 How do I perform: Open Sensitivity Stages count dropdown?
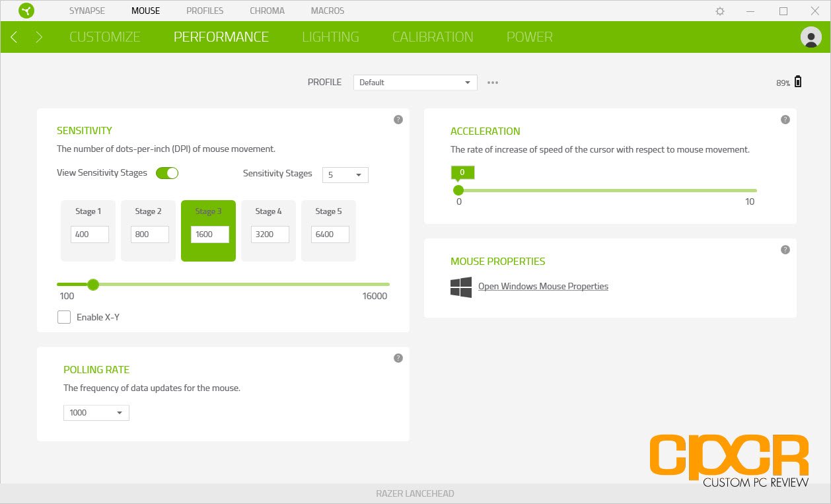(345, 175)
